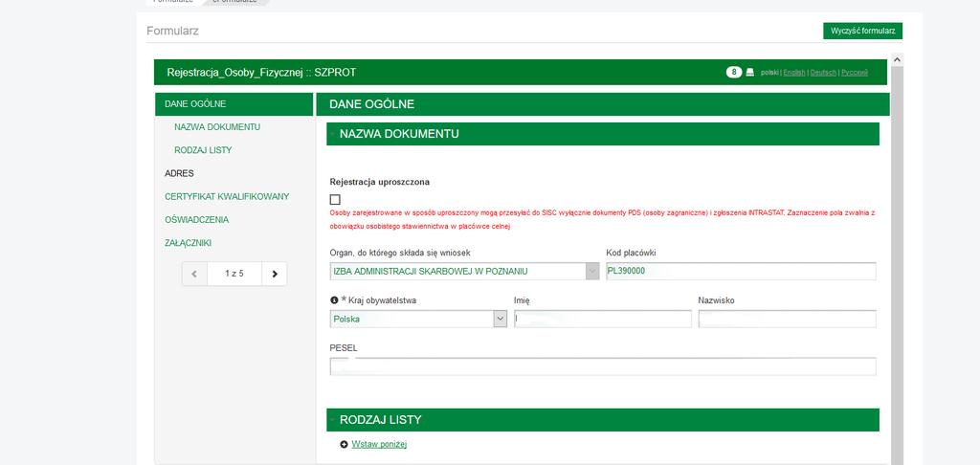The height and width of the screenshot is (465, 980).
Task: Go to CERTYFIKAT KWALIFIKOWANY section
Action: pos(227,196)
